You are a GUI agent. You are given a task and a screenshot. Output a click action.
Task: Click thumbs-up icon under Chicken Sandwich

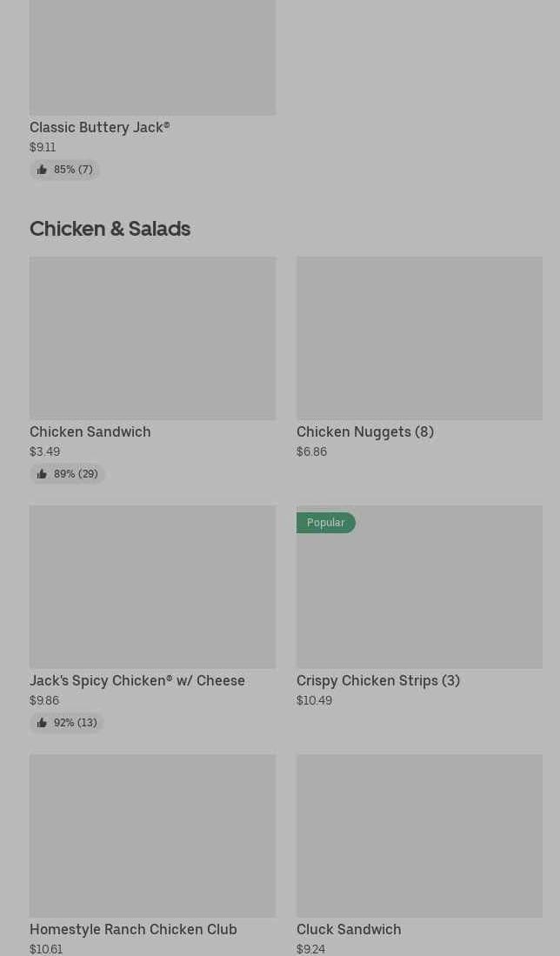[x=42, y=474]
